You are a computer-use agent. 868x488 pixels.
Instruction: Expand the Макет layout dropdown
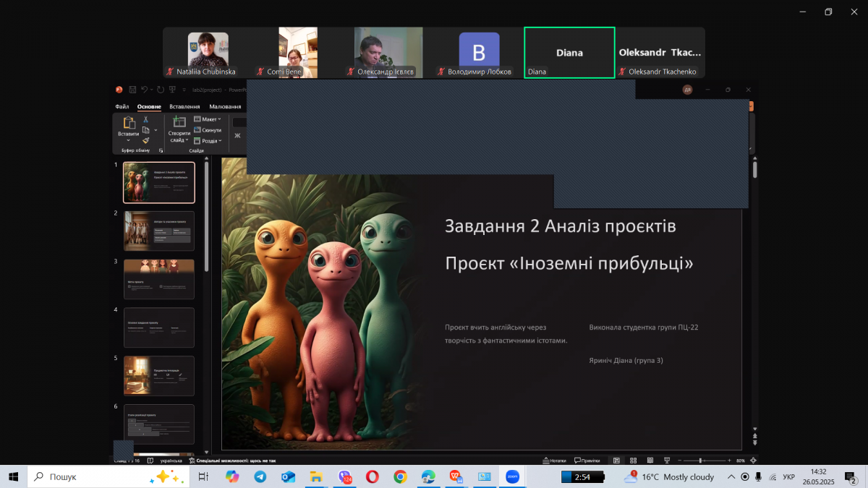(208, 119)
